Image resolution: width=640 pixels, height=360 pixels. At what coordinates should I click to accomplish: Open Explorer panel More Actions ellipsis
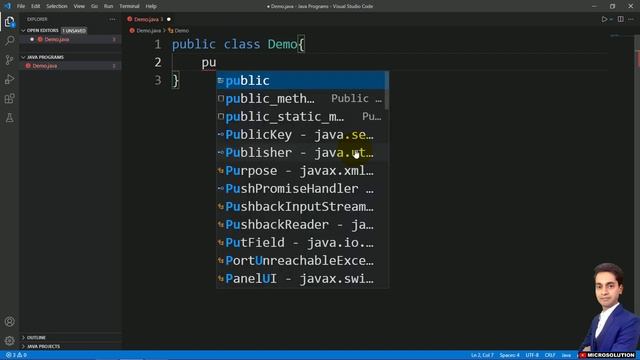coord(112,19)
